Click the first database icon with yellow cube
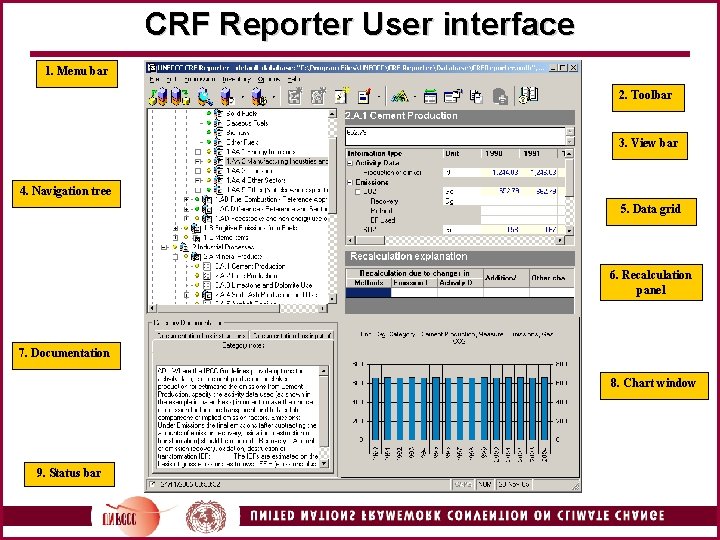Viewport: 720px width, 540px height. click(159, 96)
